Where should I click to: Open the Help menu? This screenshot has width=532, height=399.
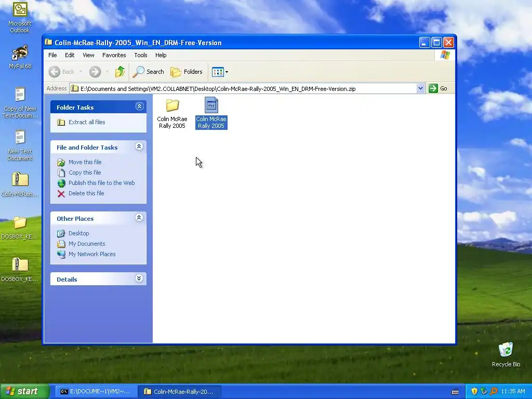161,55
